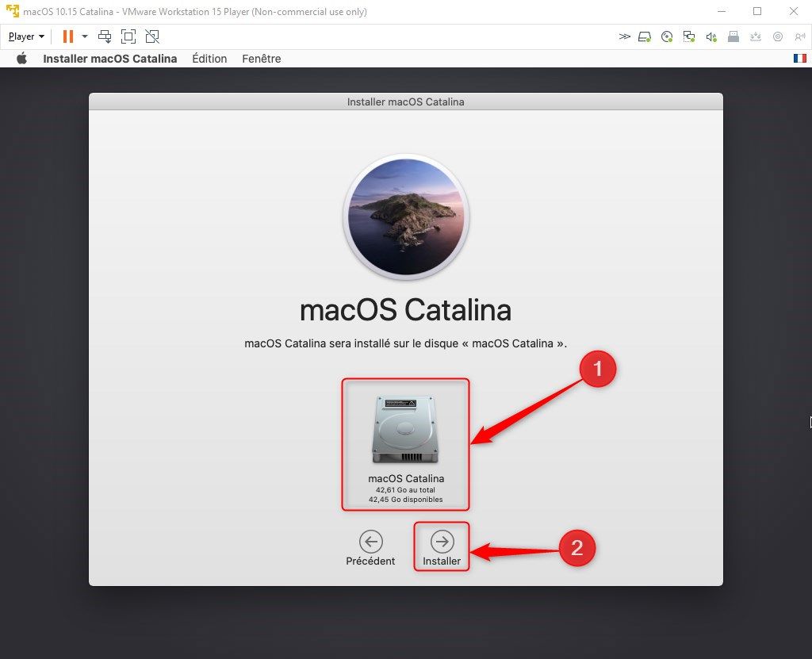Click the sound card device icon
This screenshot has height=659, width=812.
click(x=711, y=36)
